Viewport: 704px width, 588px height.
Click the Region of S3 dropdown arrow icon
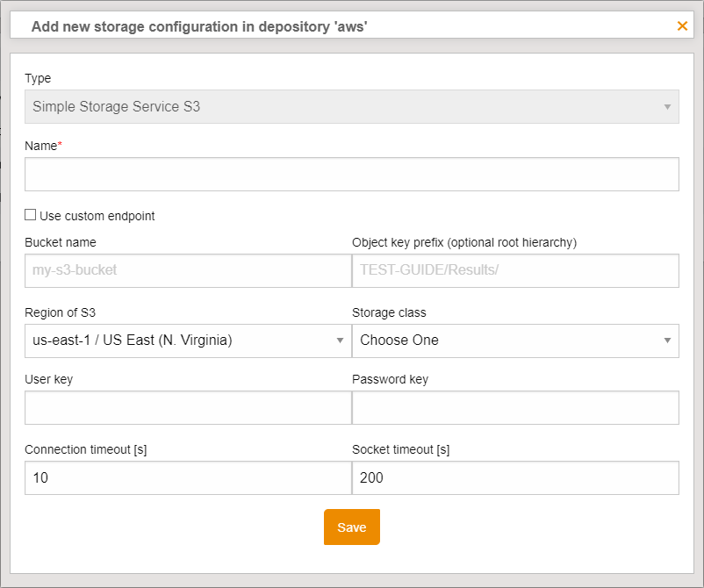341,341
